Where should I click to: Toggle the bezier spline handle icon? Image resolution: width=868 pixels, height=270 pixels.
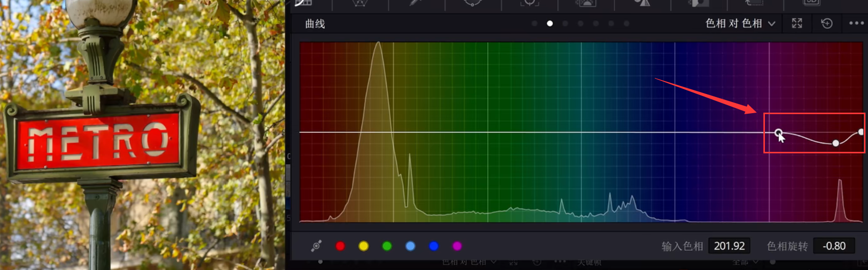316,246
